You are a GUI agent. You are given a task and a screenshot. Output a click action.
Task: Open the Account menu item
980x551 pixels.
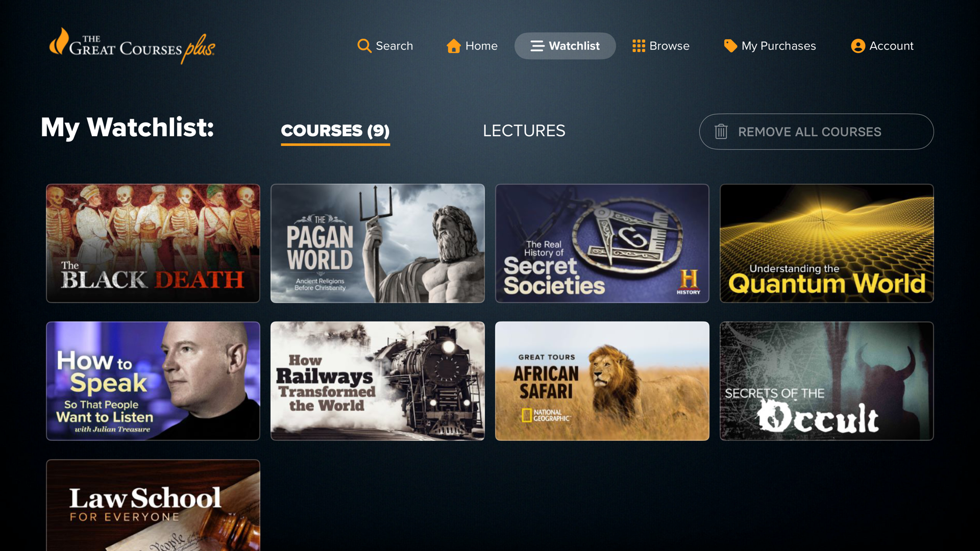tap(882, 46)
